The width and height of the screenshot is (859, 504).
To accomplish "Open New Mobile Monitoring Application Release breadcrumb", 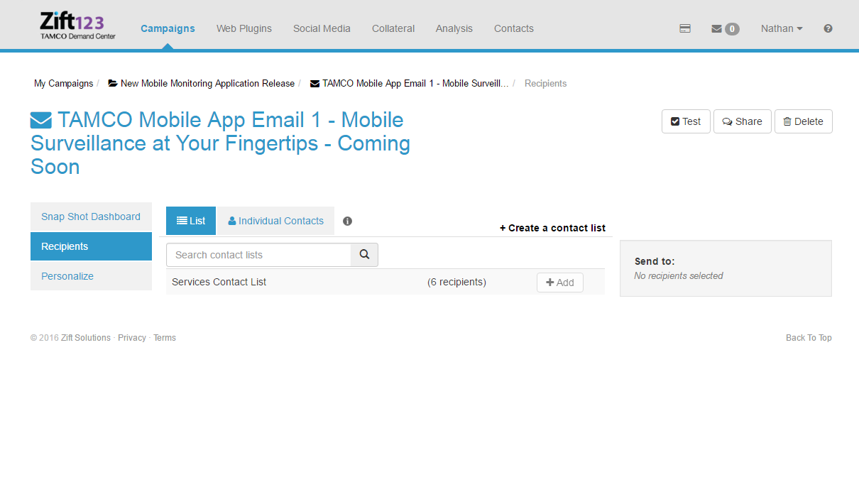I will click(202, 84).
